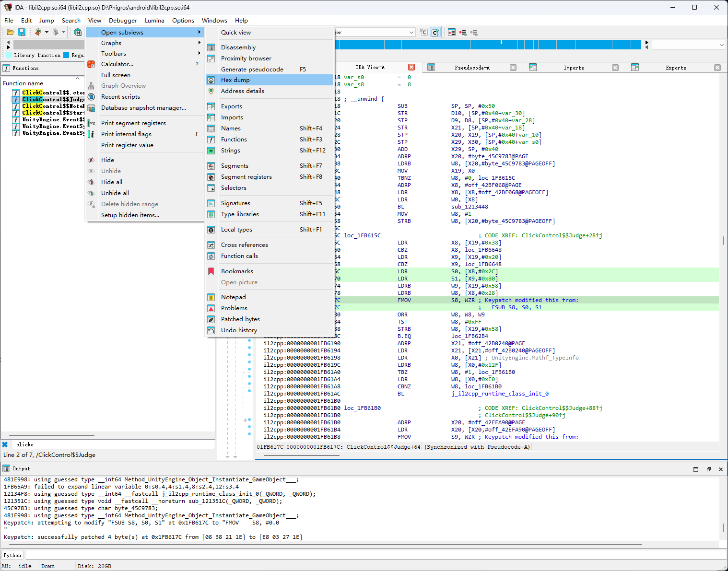Image resolution: width=728 pixels, height=571 pixels.
Task: Click the Function calls icon
Action: click(x=211, y=256)
